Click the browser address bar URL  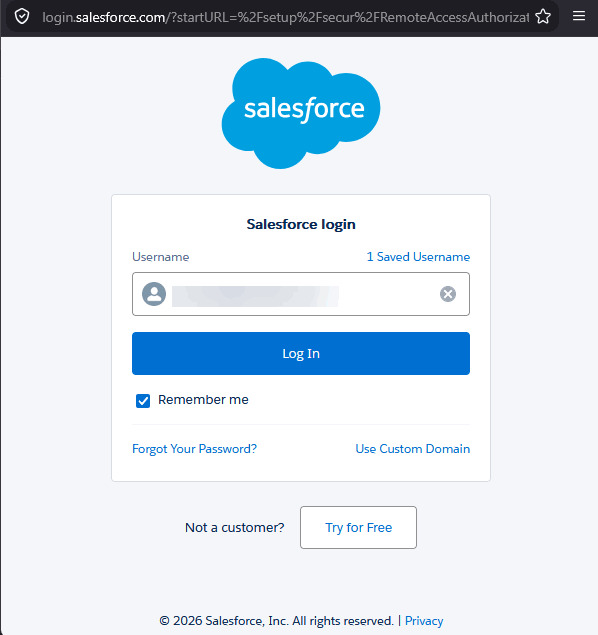click(x=285, y=17)
